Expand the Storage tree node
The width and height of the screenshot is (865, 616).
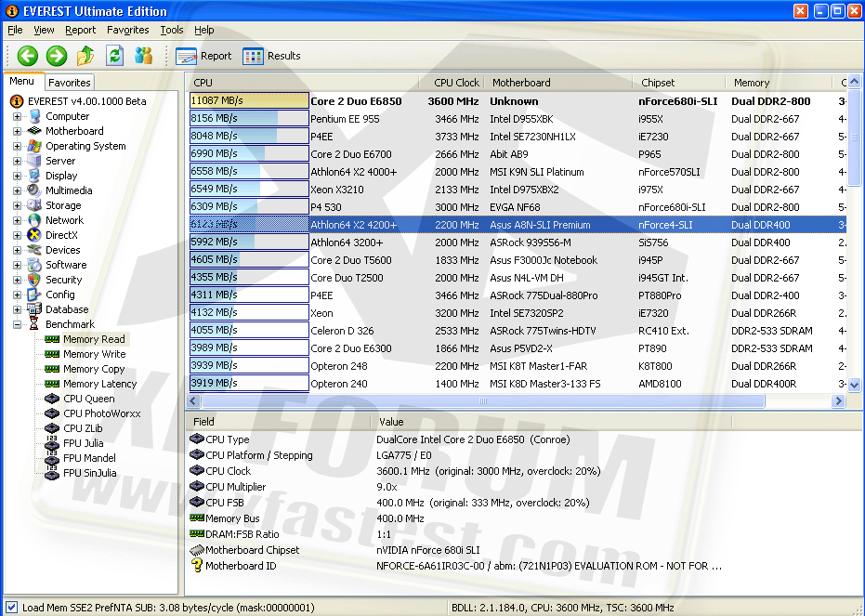click(17, 205)
